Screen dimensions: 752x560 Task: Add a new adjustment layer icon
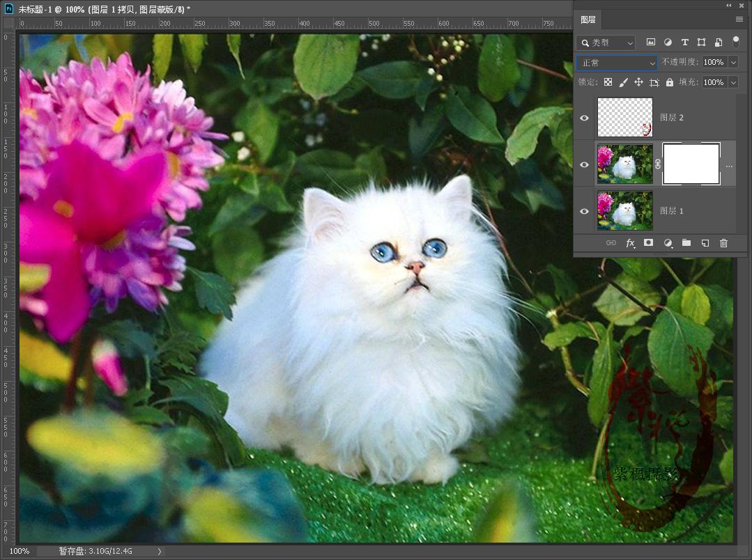click(668, 242)
